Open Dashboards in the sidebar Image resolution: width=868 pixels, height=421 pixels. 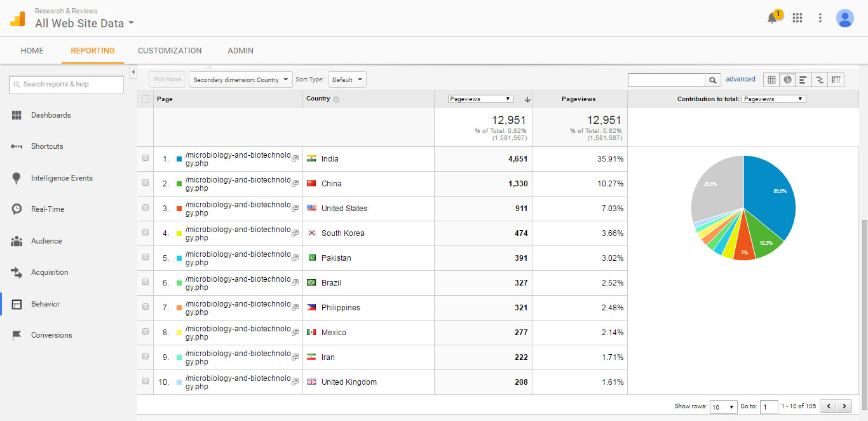click(51, 115)
